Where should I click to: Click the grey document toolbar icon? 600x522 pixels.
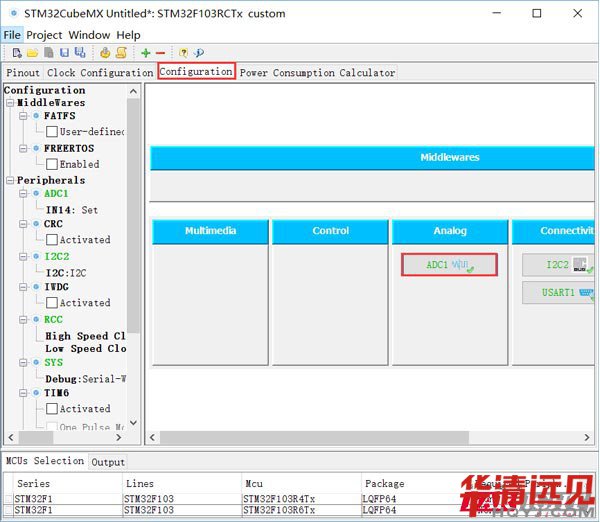[x=49, y=53]
